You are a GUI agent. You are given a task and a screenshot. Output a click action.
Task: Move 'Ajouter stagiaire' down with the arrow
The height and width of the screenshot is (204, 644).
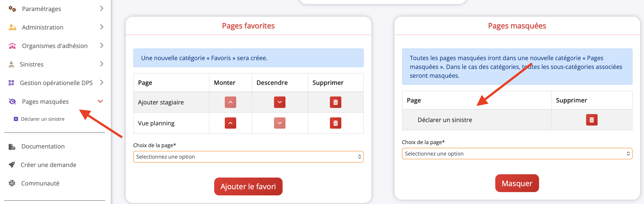(x=280, y=102)
